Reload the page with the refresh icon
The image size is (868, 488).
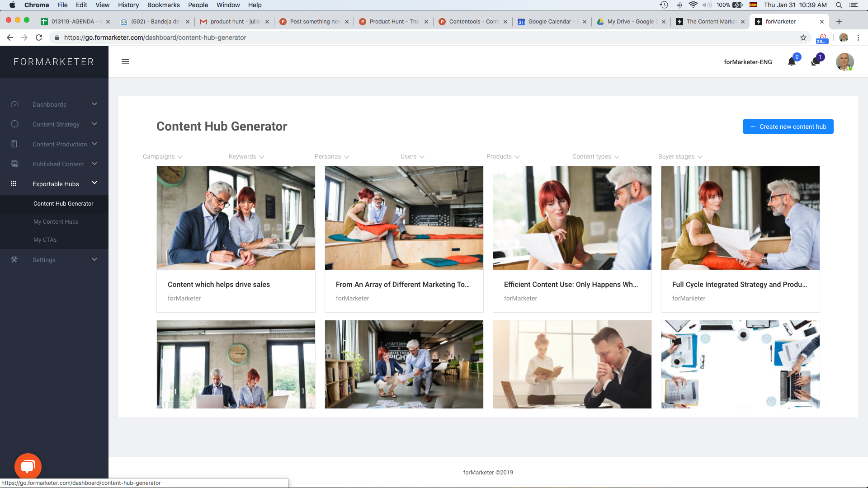39,38
